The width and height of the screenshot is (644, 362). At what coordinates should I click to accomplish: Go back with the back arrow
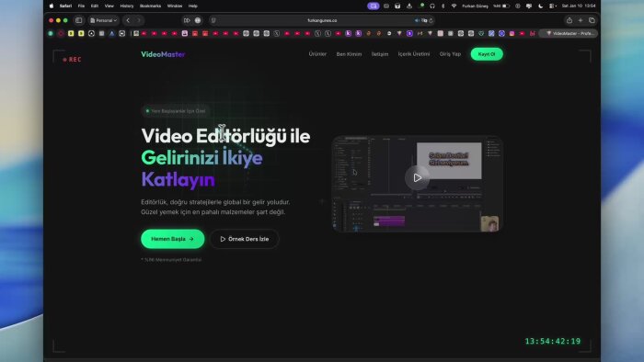pos(128,20)
